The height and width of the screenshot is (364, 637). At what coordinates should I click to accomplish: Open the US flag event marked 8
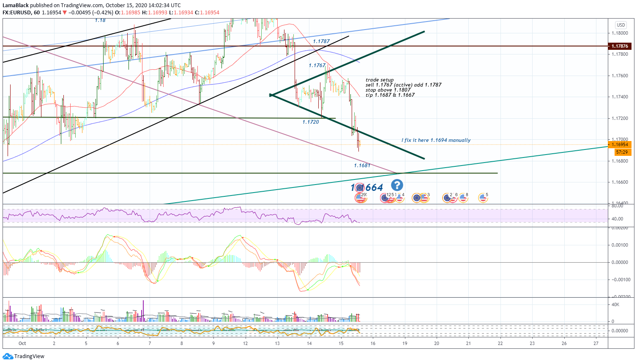click(463, 197)
